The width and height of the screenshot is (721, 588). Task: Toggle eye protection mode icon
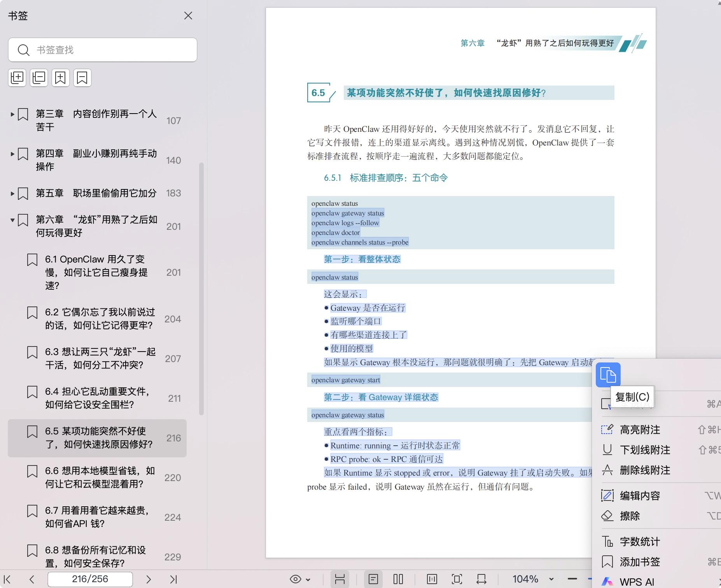coord(296,579)
